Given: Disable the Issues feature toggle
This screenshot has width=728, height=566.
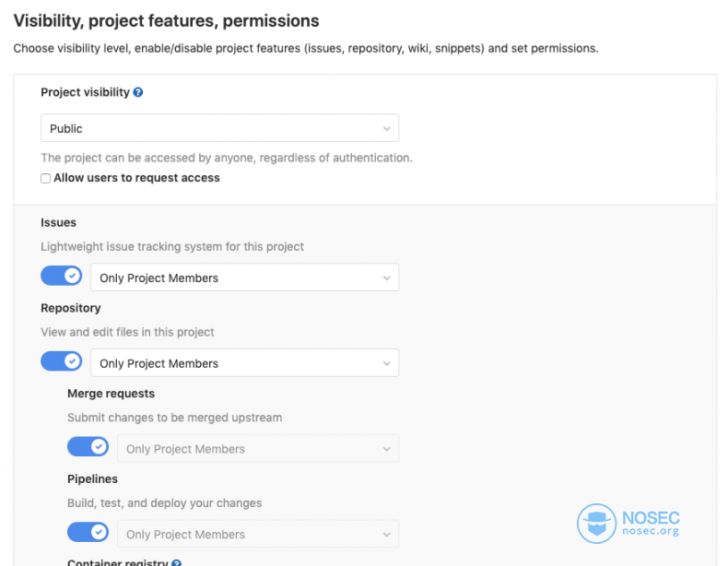Looking at the screenshot, I should tap(62, 276).
